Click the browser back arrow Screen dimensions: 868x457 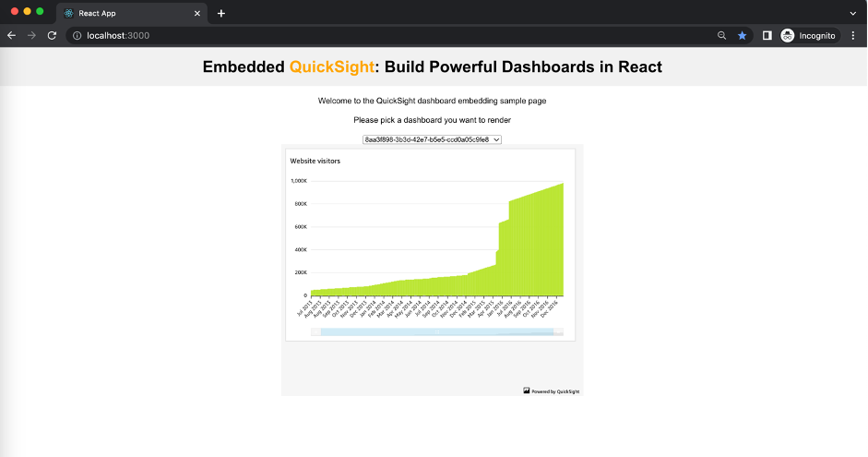tap(12, 35)
